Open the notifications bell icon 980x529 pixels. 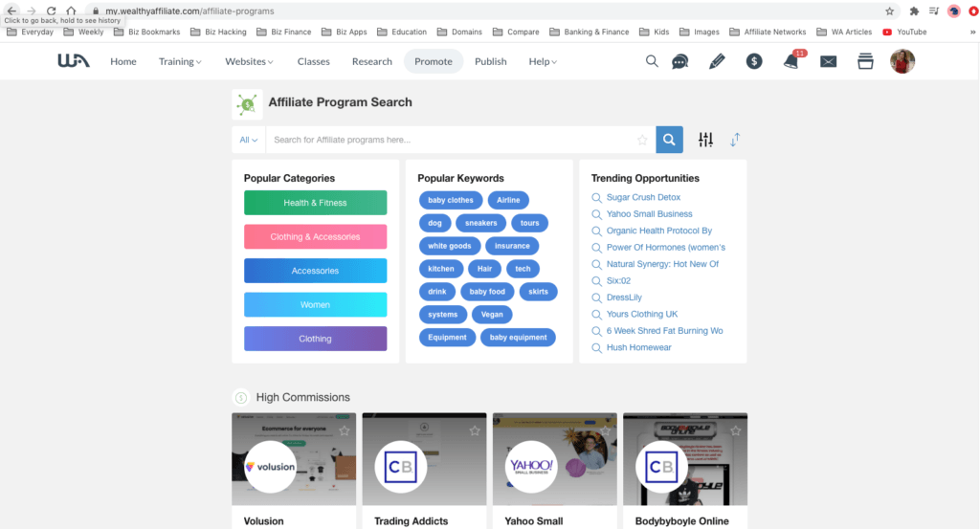791,61
